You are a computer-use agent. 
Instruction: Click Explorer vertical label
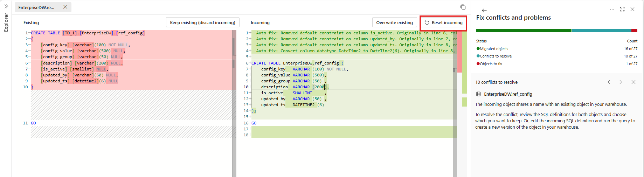[x=6, y=22]
